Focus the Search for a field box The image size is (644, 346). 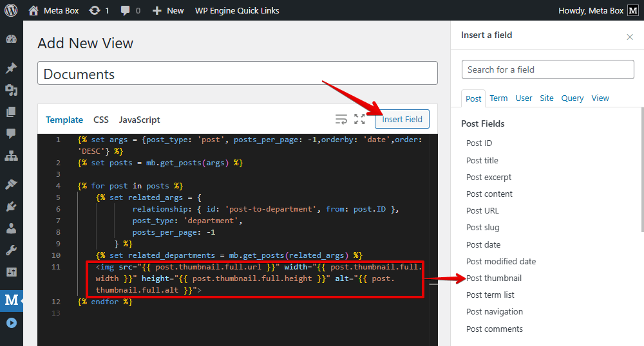pos(547,69)
